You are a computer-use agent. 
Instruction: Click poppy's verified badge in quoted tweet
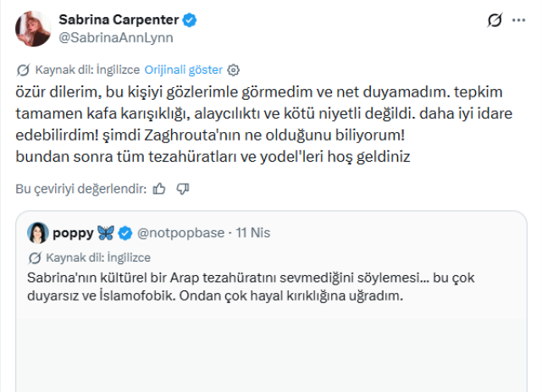coord(124,231)
